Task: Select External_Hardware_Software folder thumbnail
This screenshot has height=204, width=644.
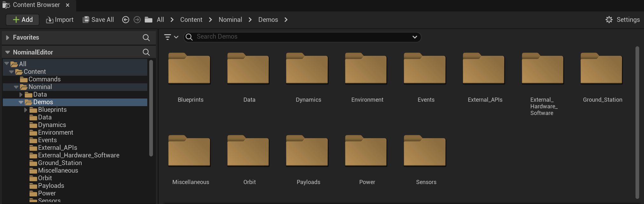Action: coord(543,68)
